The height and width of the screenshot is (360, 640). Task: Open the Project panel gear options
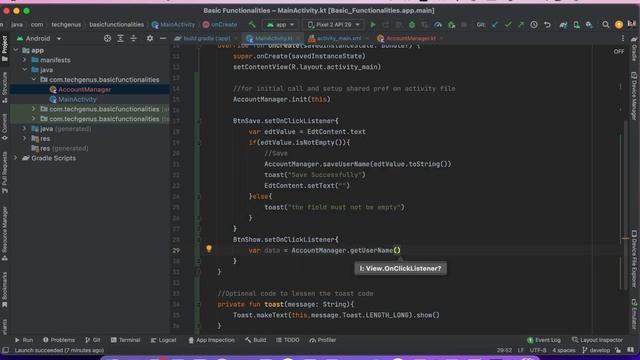coord(150,38)
